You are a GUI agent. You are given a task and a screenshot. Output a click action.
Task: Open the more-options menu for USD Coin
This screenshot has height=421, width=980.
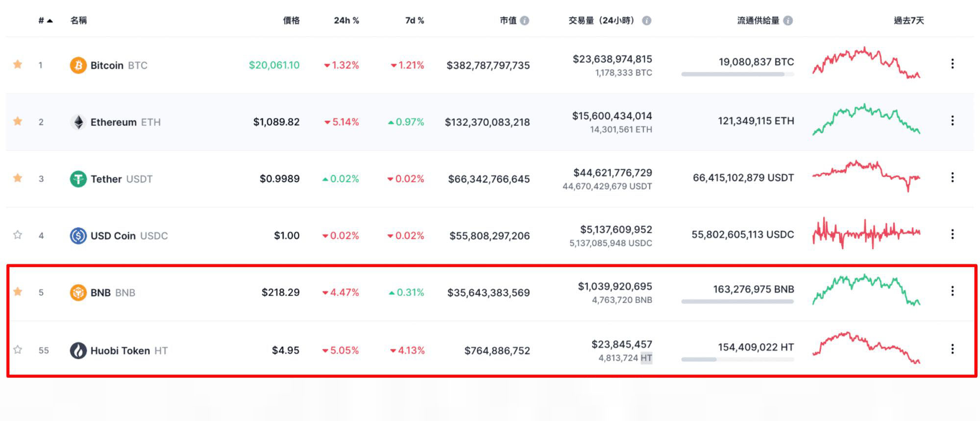(x=952, y=234)
